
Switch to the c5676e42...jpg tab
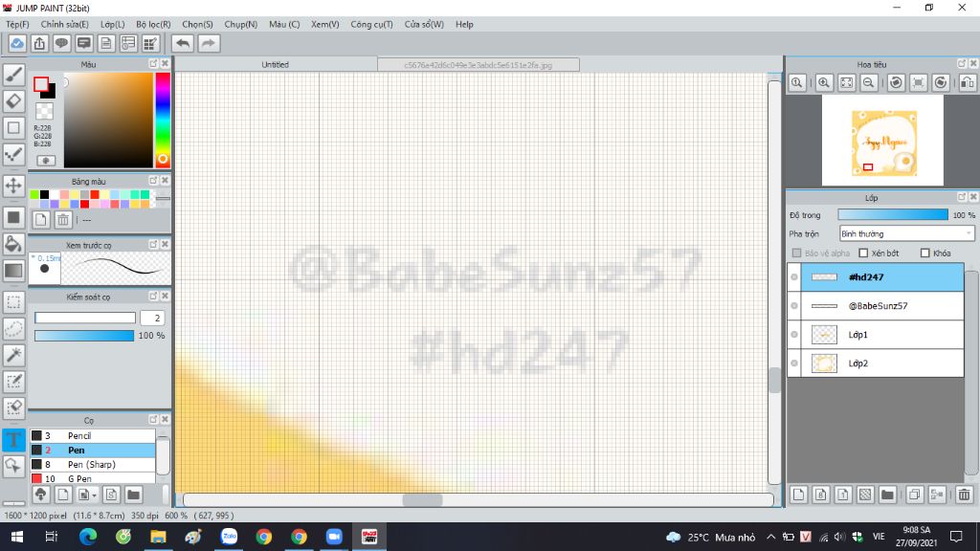(x=479, y=65)
